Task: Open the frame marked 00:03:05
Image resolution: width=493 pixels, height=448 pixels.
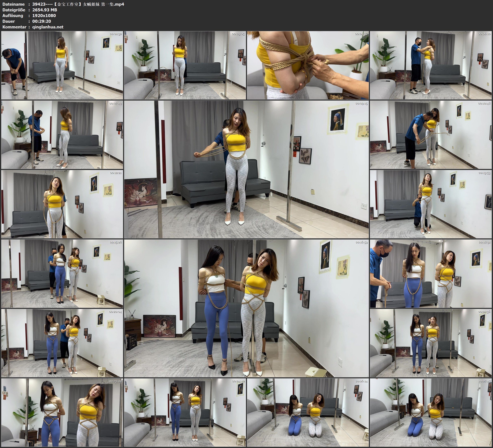Action: click(x=185, y=65)
